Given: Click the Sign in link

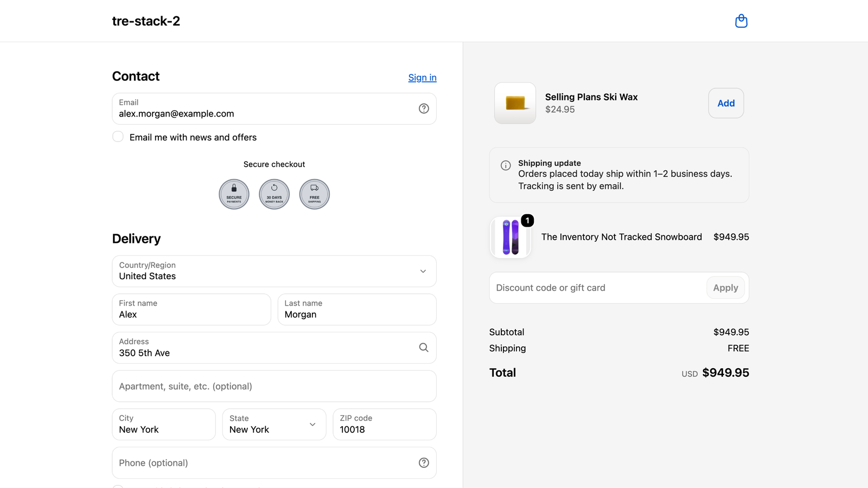Looking at the screenshot, I should [422, 78].
